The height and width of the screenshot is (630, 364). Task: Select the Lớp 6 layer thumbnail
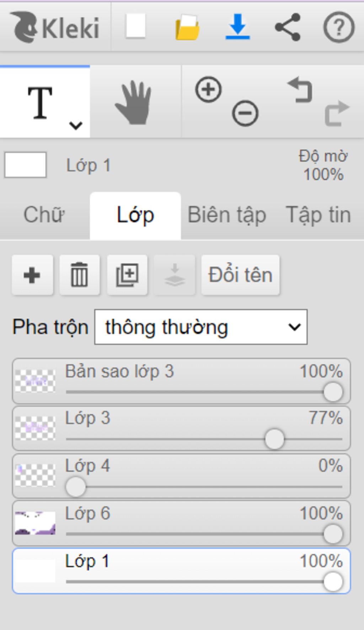pyautogui.click(x=35, y=523)
